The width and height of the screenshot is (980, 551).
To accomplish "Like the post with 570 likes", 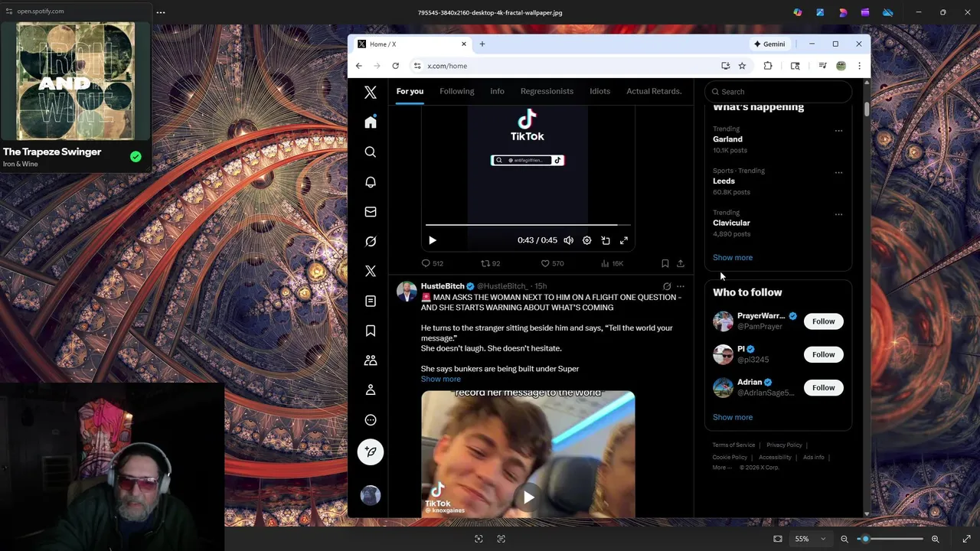I will click(x=552, y=263).
